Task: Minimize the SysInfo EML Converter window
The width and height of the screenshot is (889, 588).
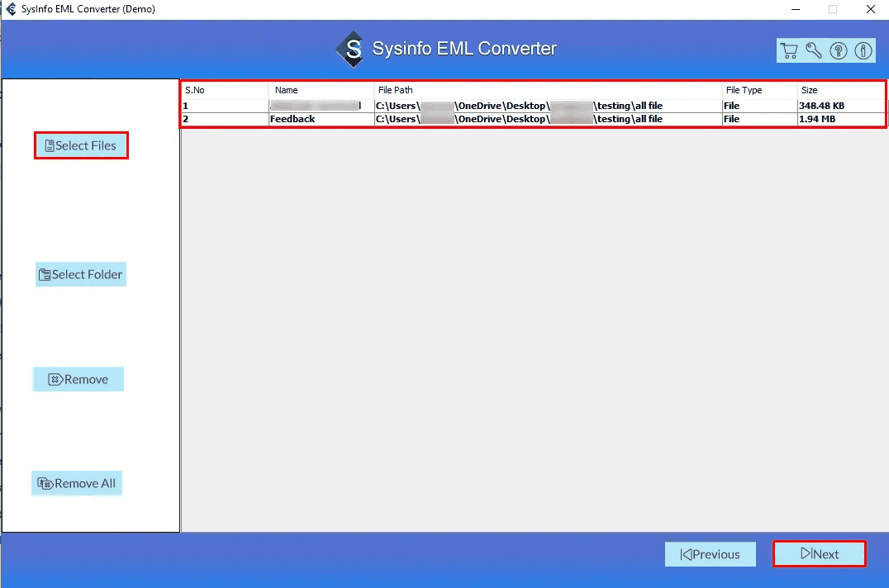Action: point(796,9)
